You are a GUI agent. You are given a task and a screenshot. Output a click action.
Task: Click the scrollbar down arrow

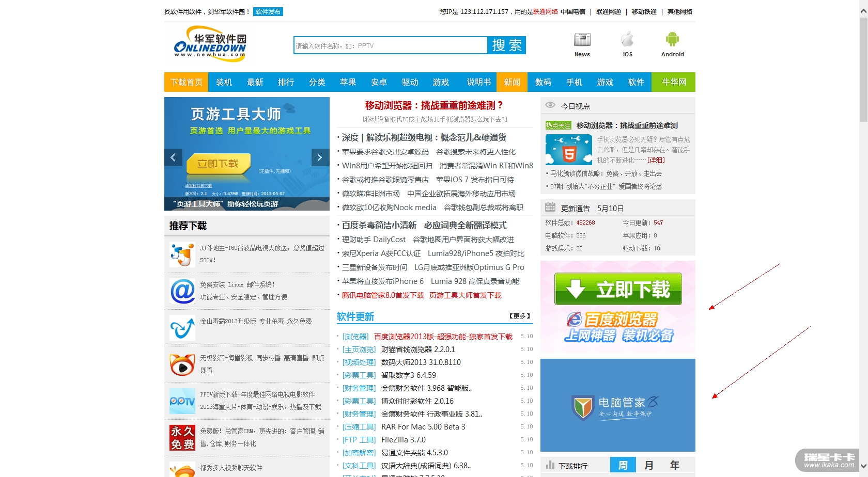[863, 466]
